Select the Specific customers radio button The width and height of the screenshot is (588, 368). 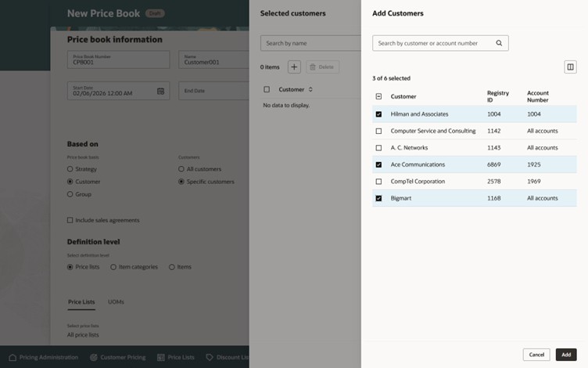click(x=181, y=182)
